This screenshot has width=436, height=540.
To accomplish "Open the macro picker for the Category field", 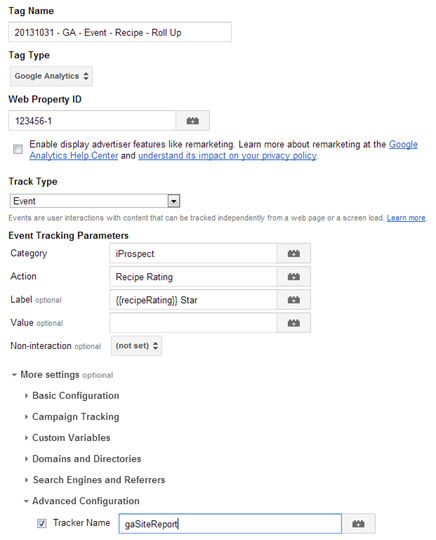I will (293, 253).
